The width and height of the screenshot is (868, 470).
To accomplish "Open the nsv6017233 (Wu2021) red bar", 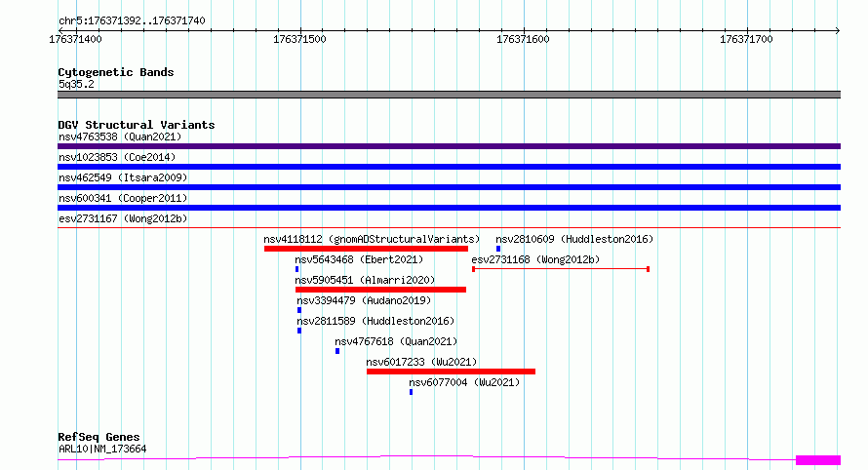I will pos(452,372).
